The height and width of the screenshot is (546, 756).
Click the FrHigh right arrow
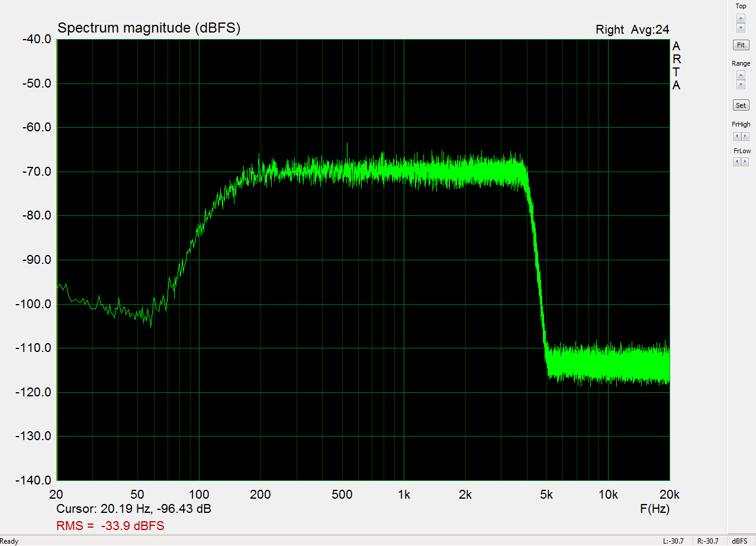pyautogui.click(x=745, y=136)
